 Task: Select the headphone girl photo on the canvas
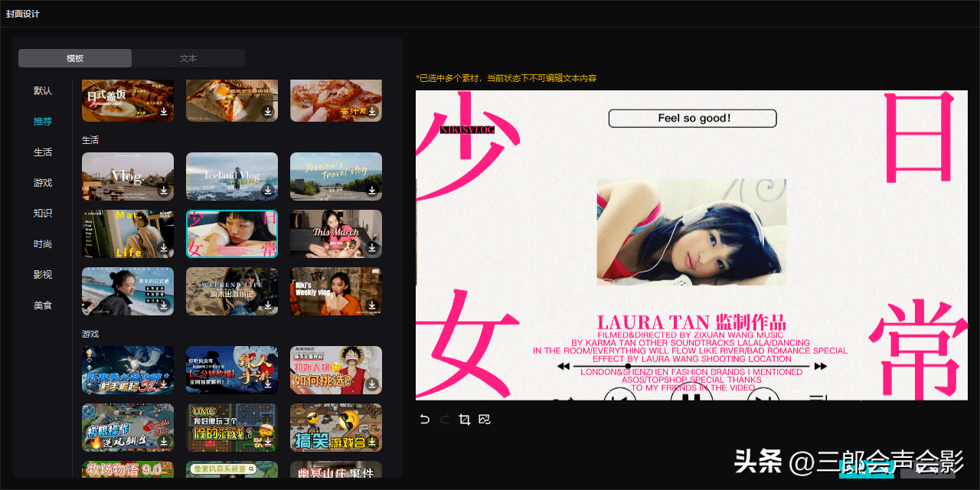pos(691,232)
